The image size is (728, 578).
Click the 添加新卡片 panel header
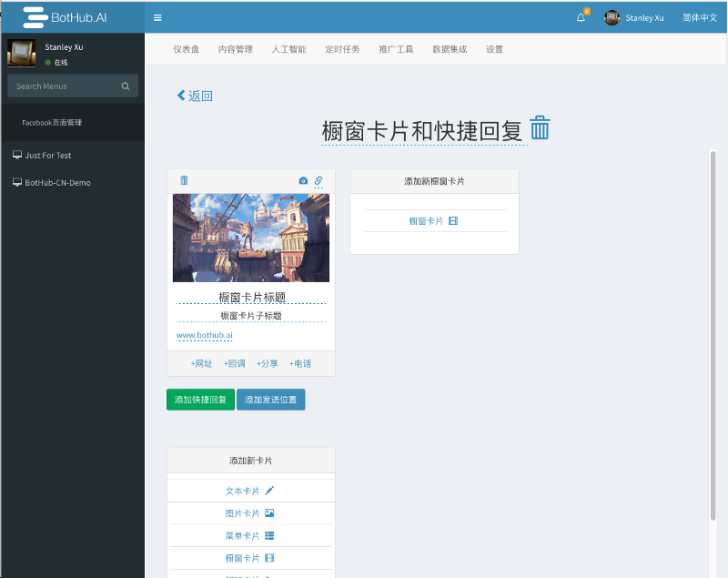pos(251,461)
